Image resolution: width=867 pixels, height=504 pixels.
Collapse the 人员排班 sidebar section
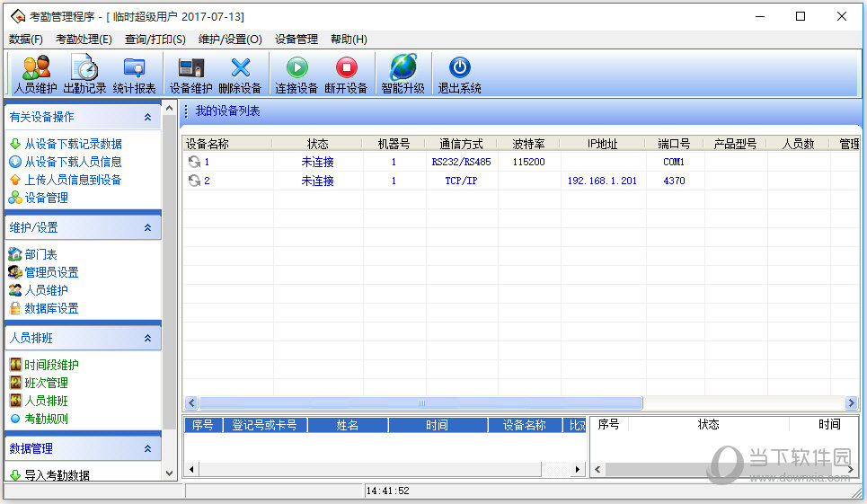click(x=147, y=338)
